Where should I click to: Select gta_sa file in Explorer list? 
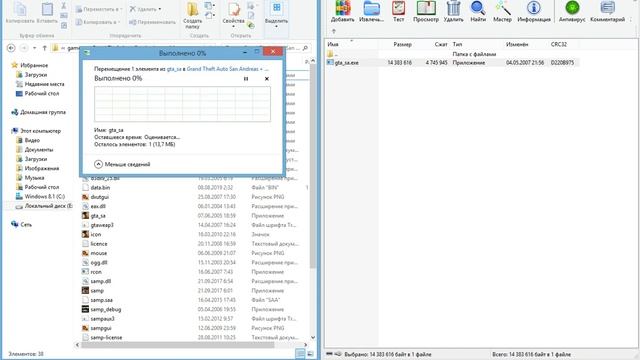pos(98,216)
